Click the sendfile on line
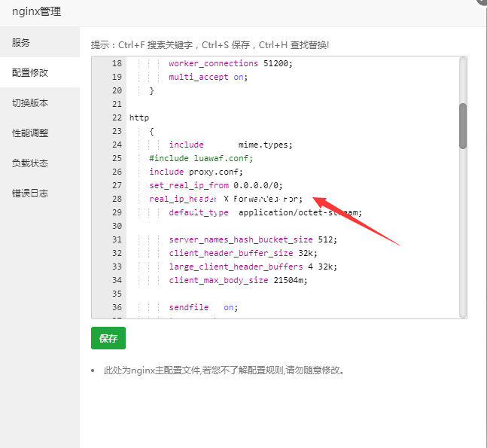Screen dimensions: 487x448 [203, 307]
